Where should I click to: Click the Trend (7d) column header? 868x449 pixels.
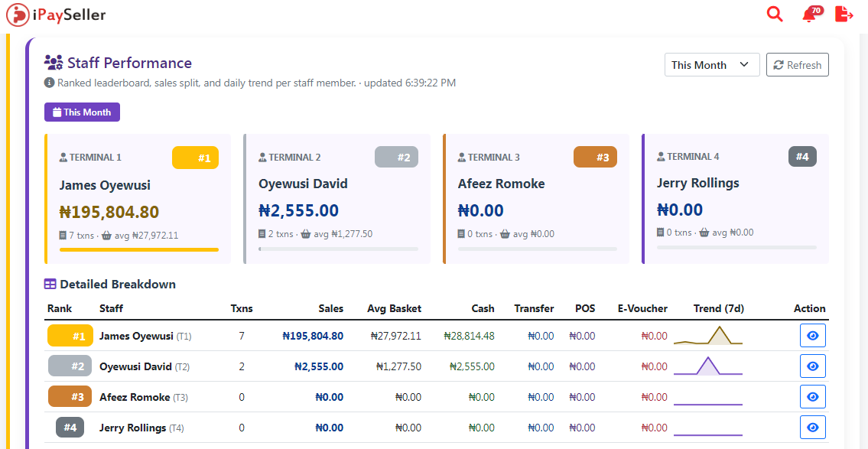tap(719, 309)
